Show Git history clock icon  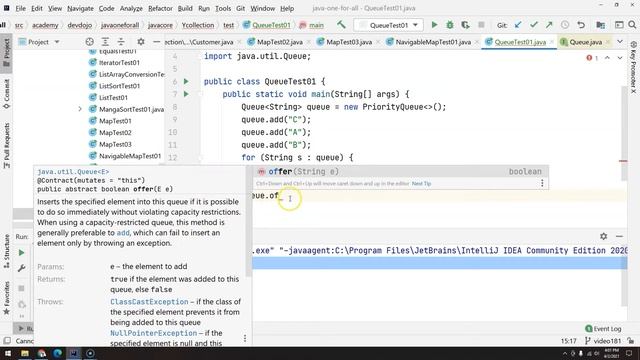pos(565,25)
